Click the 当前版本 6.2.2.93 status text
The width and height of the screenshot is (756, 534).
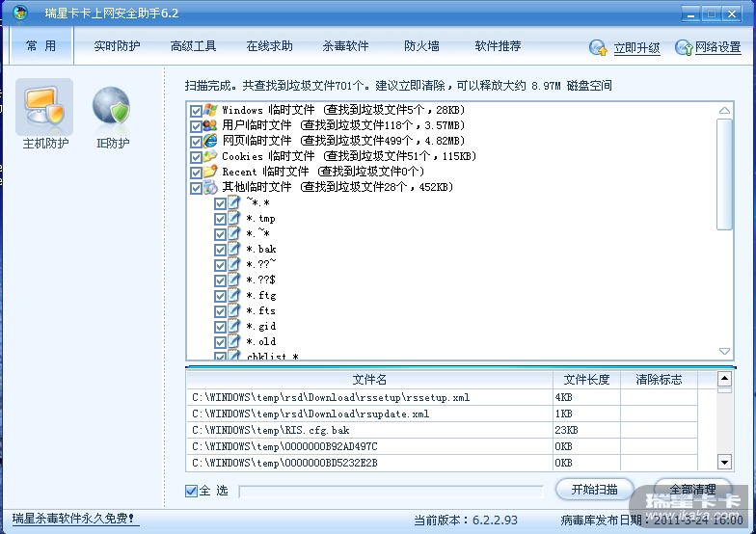pyautogui.click(x=466, y=521)
